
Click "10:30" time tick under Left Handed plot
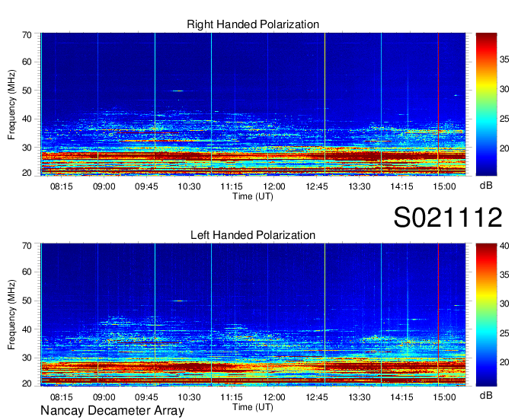point(189,397)
